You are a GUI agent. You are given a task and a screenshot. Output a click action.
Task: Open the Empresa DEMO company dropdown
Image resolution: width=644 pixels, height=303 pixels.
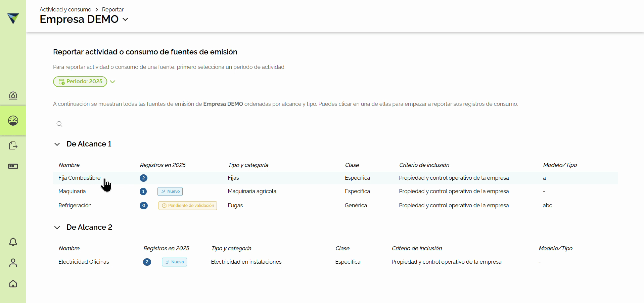coord(125,19)
